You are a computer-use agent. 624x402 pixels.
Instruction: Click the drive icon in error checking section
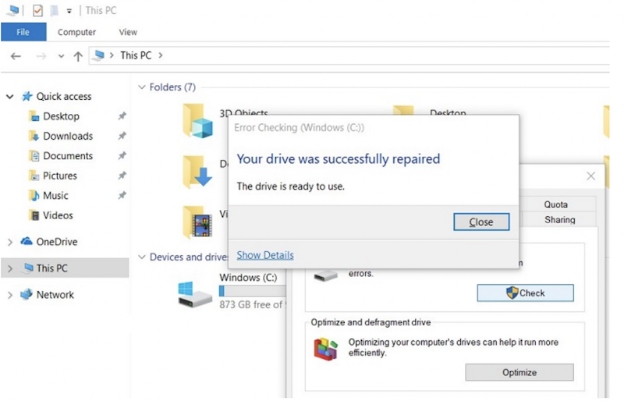tap(325, 275)
